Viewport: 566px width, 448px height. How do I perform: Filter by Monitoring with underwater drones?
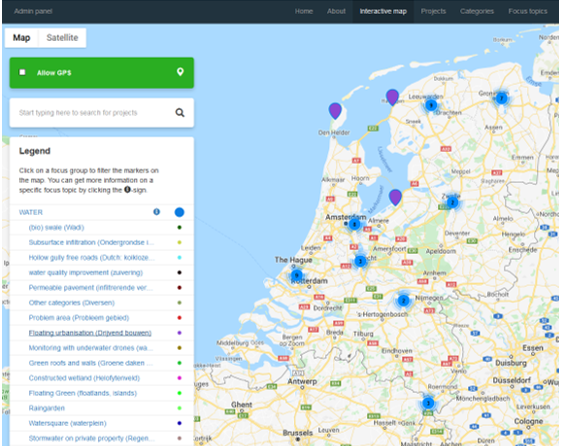[x=91, y=348]
